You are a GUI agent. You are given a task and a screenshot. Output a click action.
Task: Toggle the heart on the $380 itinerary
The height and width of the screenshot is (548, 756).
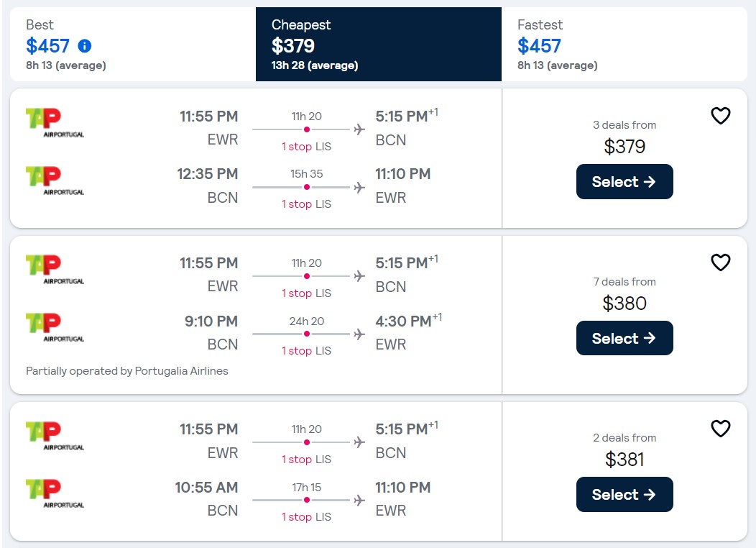point(720,262)
